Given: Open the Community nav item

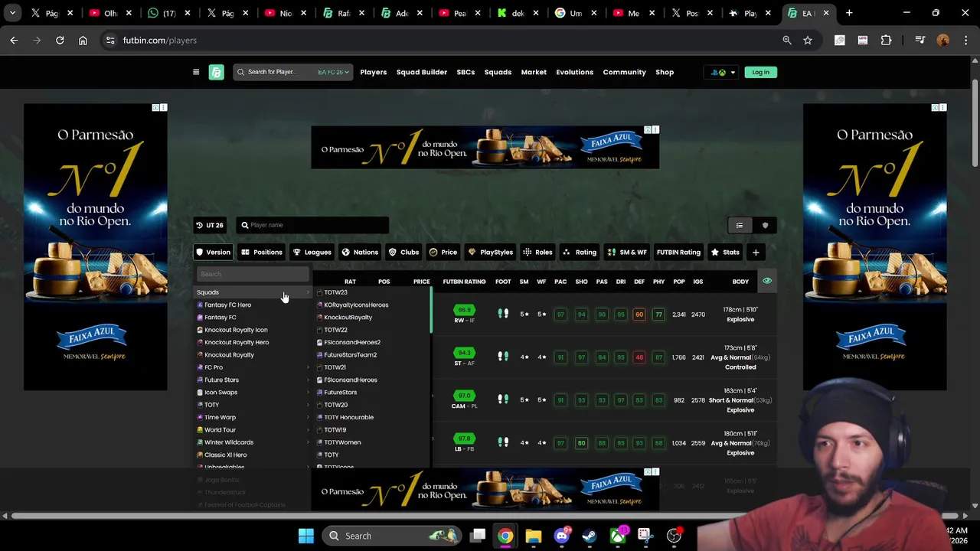Looking at the screenshot, I should 624,72.
